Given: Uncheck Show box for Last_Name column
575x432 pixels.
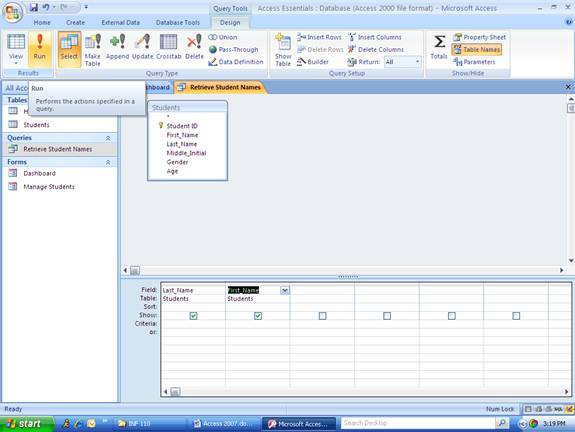Looking at the screenshot, I should coord(193,316).
